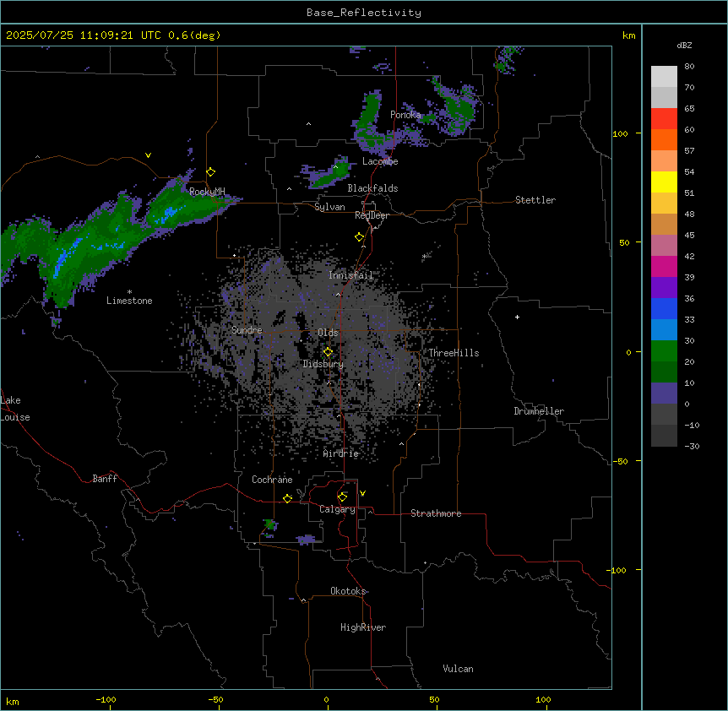The image size is (728, 711).
Task: Click the ThreeHills label
Action: tap(454, 353)
